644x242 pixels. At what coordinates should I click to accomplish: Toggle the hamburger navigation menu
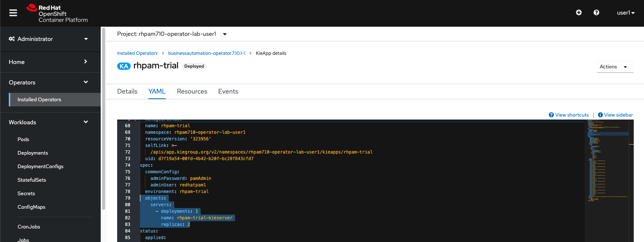click(x=13, y=13)
